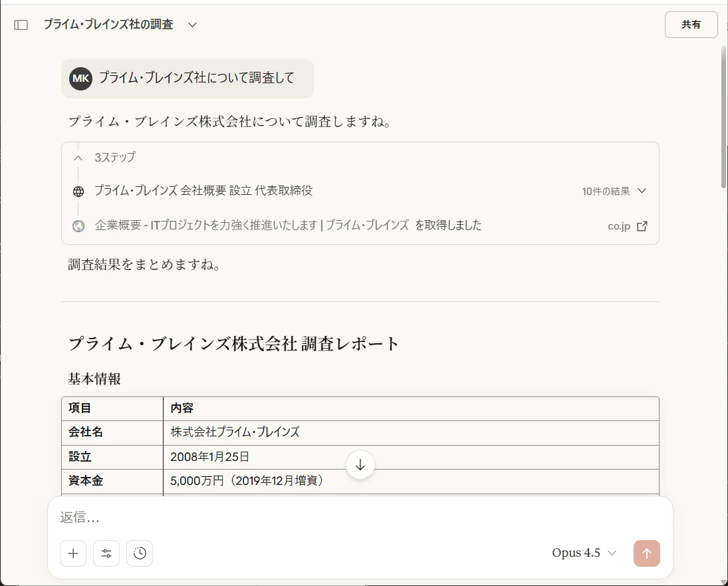This screenshot has width=728, height=586.
Task: Click the 株式会社プライム・ブレインズ table cell
Action: click(x=411, y=433)
